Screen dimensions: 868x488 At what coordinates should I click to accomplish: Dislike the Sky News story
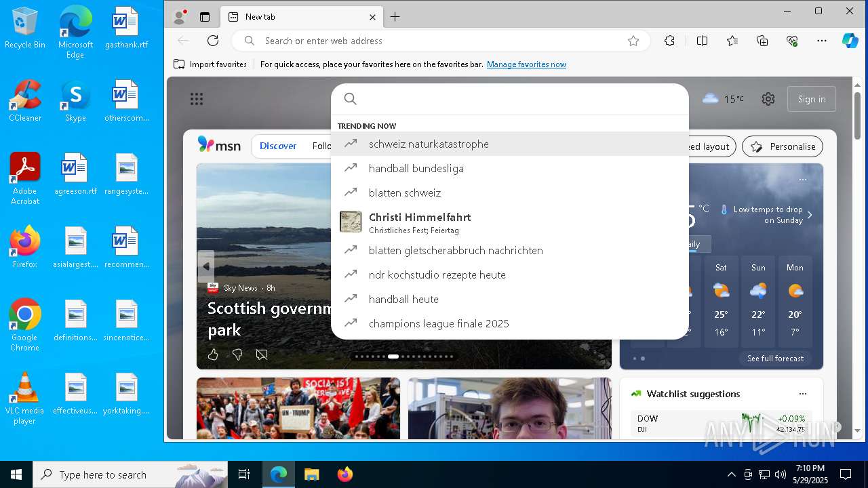click(237, 354)
